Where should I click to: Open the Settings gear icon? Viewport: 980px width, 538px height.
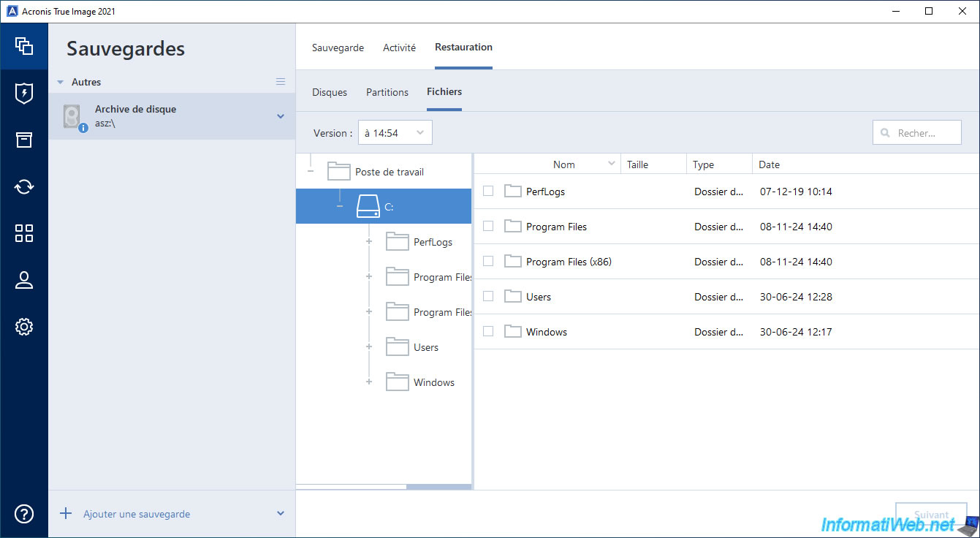pyautogui.click(x=24, y=327)
